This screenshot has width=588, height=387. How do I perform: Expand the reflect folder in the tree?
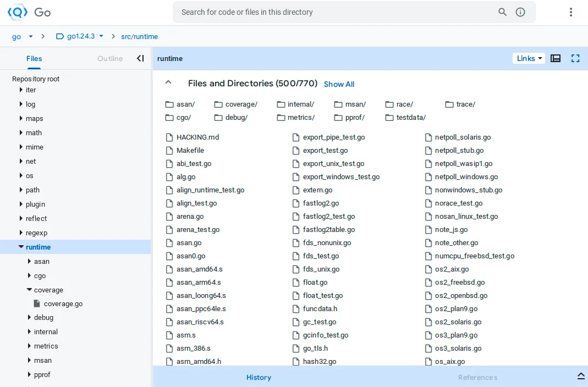[x=21, y=218]
